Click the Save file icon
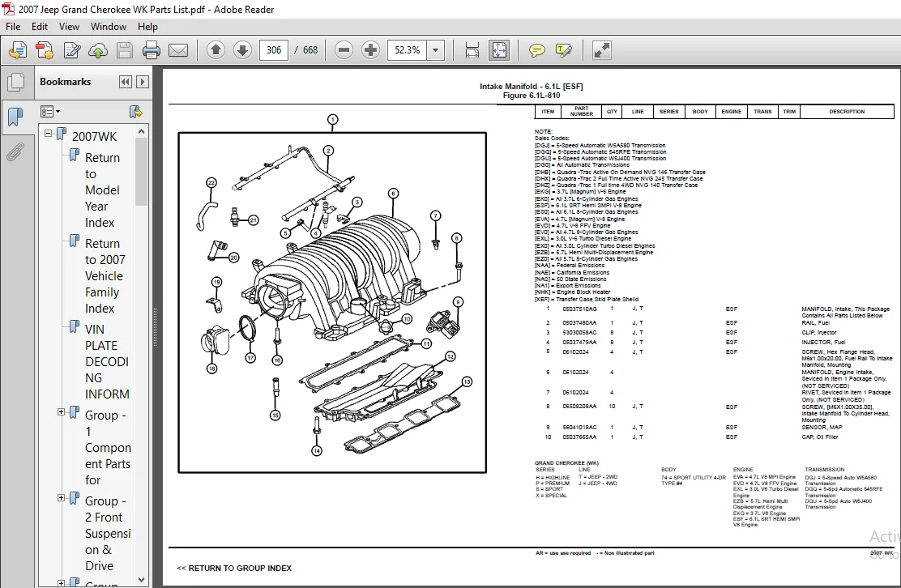Screen dimensions: 901x588 tap(125, 50)
